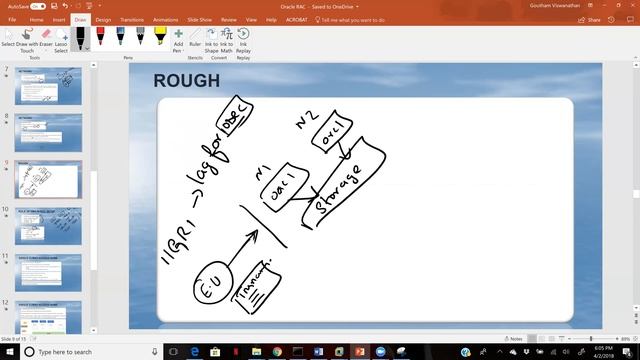Switch to the Insert tab
Image resolution: width=640 pixels, height=360 pixels.
(x=59, y=20)
